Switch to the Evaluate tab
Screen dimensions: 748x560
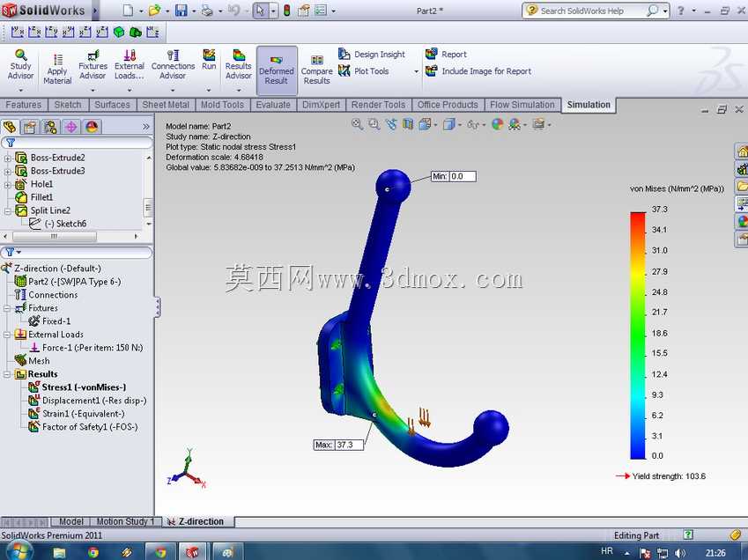pos(273,105)
